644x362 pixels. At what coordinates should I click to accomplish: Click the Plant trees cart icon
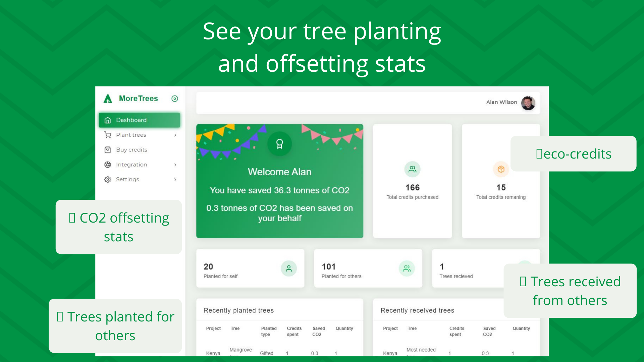(108, 135)
